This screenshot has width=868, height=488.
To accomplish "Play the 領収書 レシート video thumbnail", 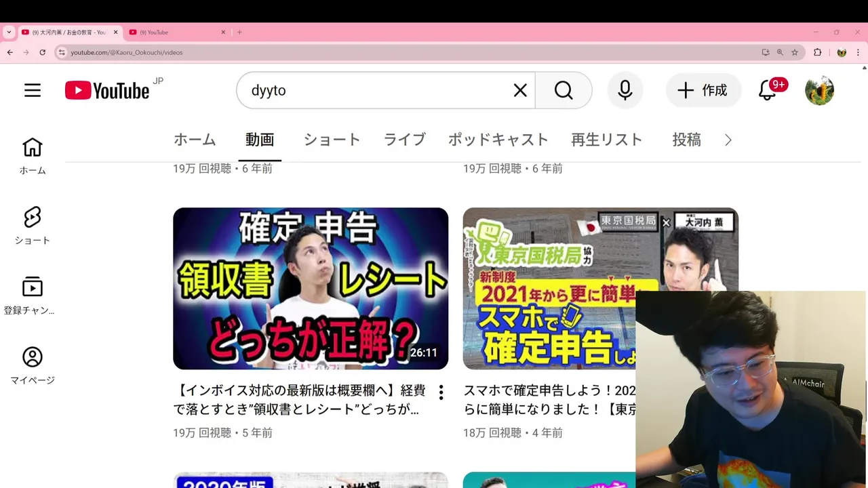I will tap(311, 289).
